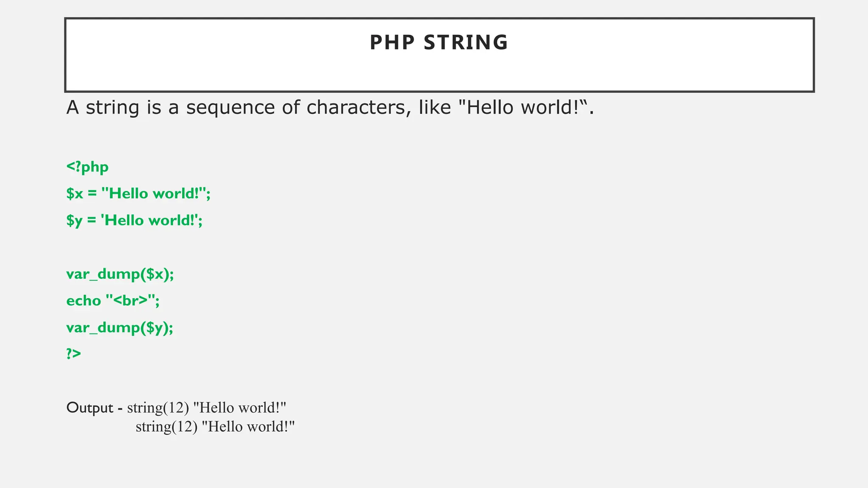Click the word "string" in the definition sentence
Image resolution: width=868 pixels, height=488 pixels.
click(112, 108)
